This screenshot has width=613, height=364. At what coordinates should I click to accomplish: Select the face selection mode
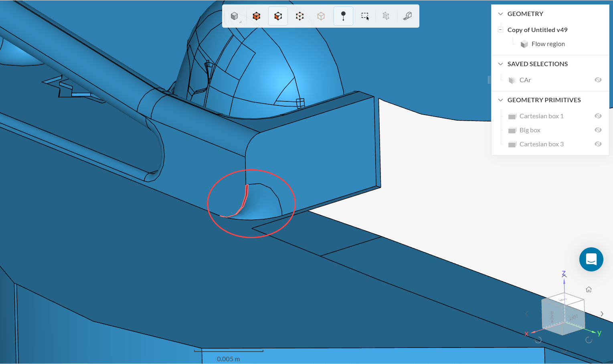coord(278,16)
